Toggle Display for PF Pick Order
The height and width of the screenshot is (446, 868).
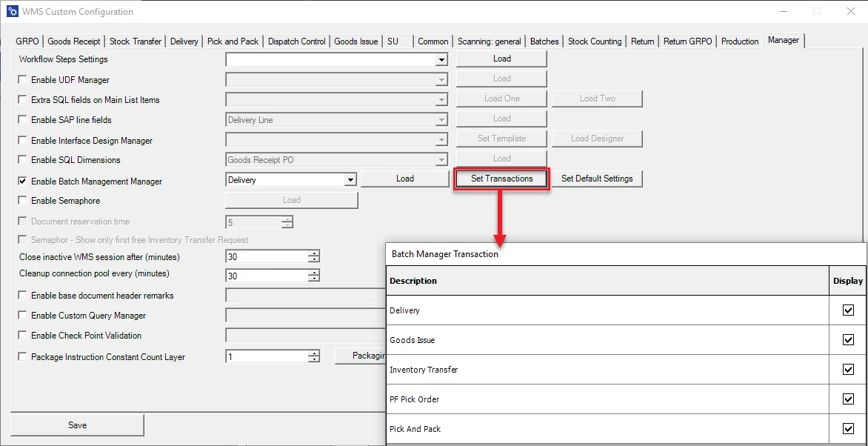[848, 399]
